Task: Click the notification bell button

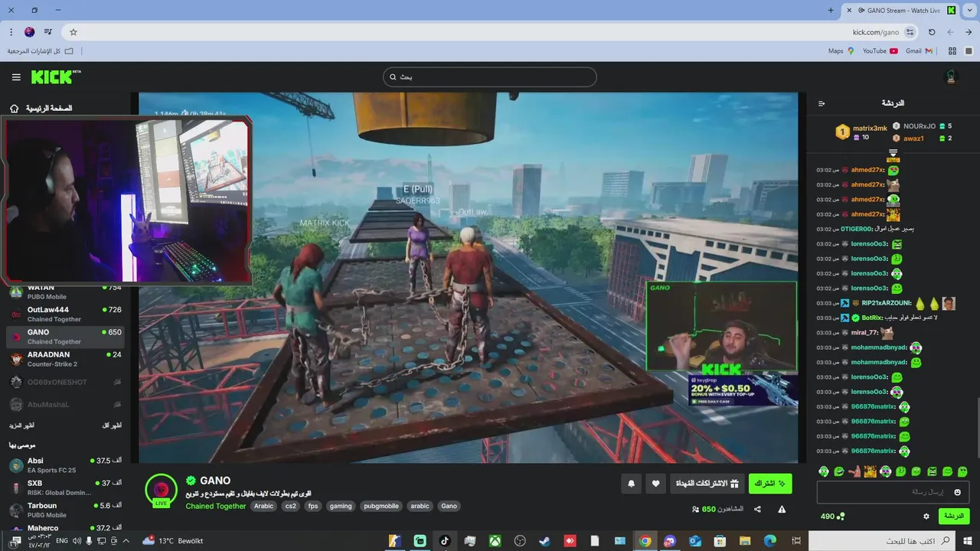Action: click(x=631, y=484)
